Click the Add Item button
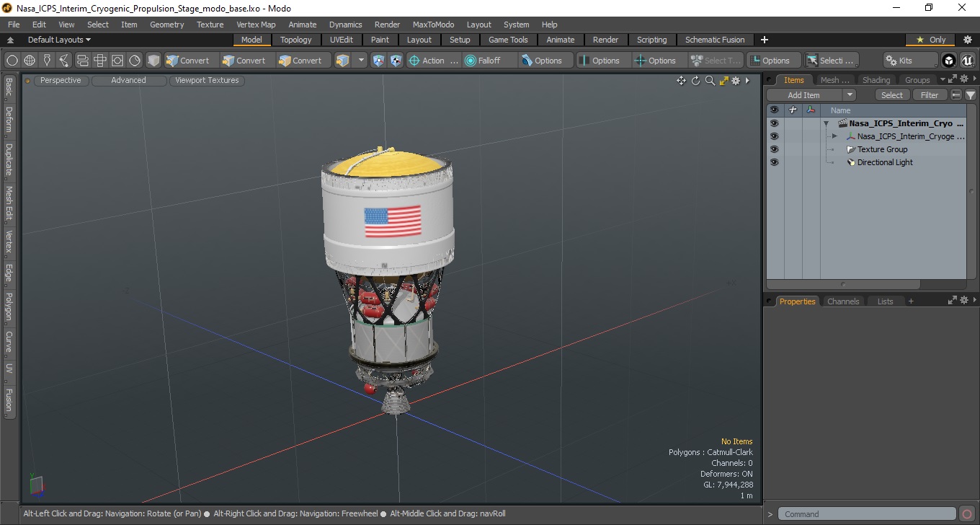 [x=804, y=95]
